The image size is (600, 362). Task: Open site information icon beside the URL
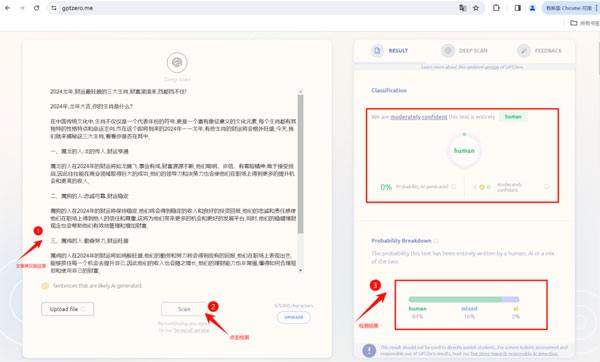tap(54, 8)
